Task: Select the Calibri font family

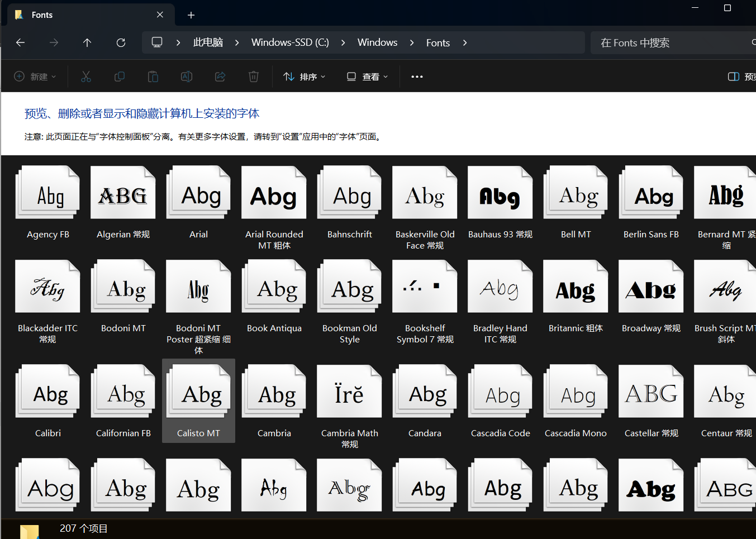Action: (x=48, y=401)
